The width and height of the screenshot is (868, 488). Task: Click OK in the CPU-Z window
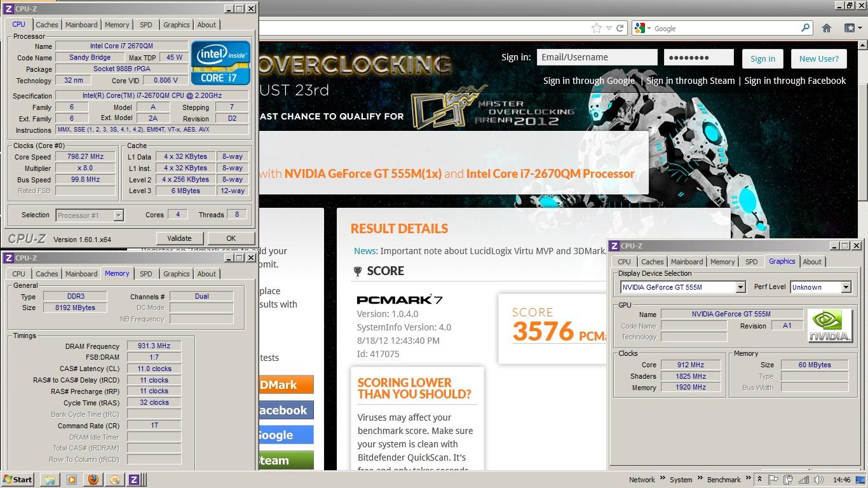point(231,238)
